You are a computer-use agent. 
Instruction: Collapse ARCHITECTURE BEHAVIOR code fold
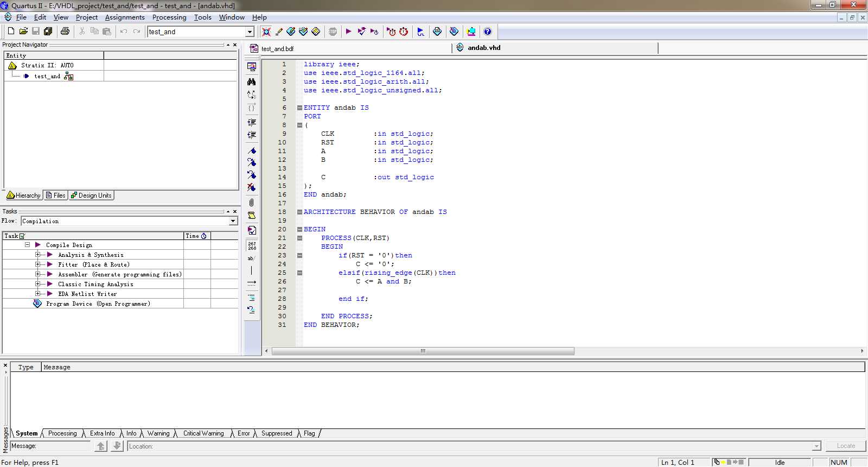click(299, 212)
